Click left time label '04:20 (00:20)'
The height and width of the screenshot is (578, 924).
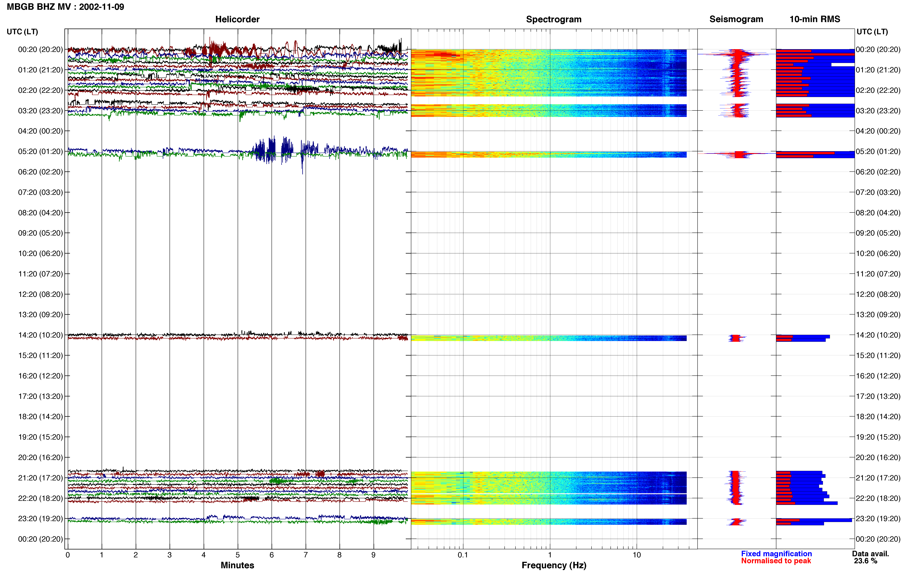[41, 131]
